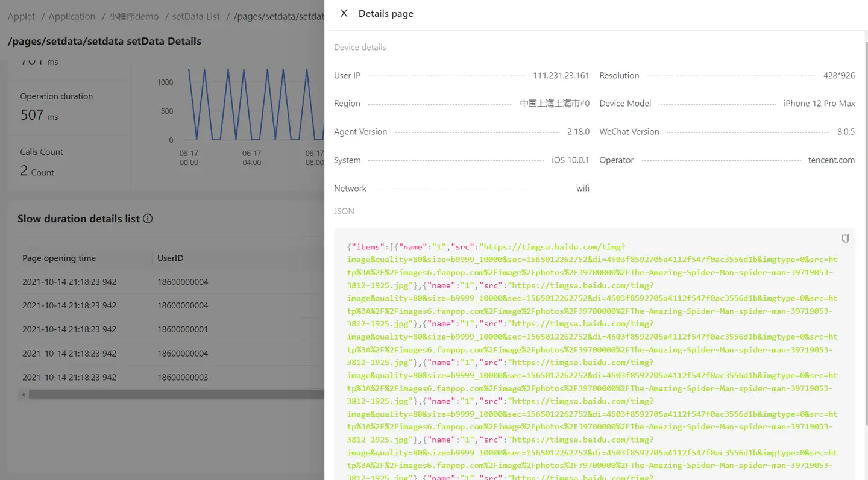This screenshot has width=868, height=480.
Task: Open info icon beside Slow duration details list
Action: tap(148, 219)
